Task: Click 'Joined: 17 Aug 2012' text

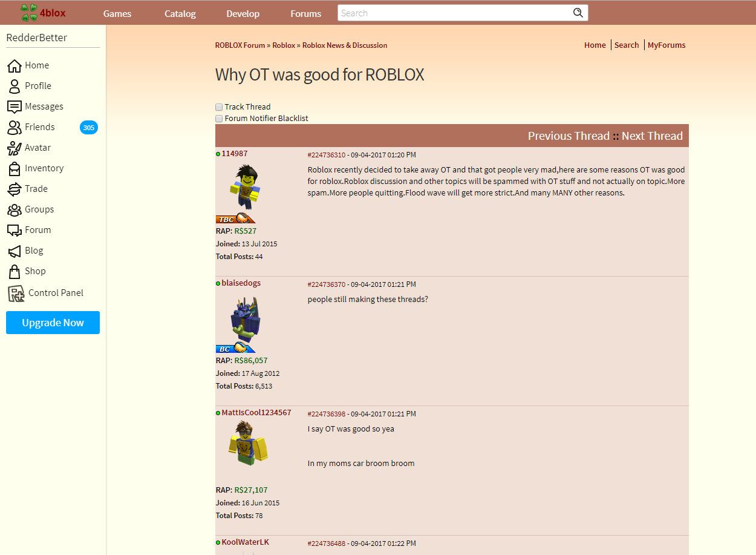Action: (248, 373)
